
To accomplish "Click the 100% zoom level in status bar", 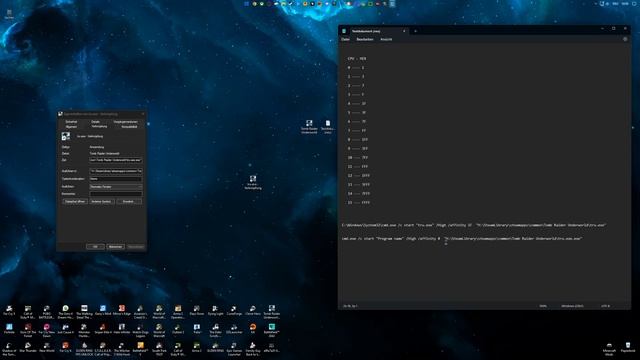I will coord(543,306).
